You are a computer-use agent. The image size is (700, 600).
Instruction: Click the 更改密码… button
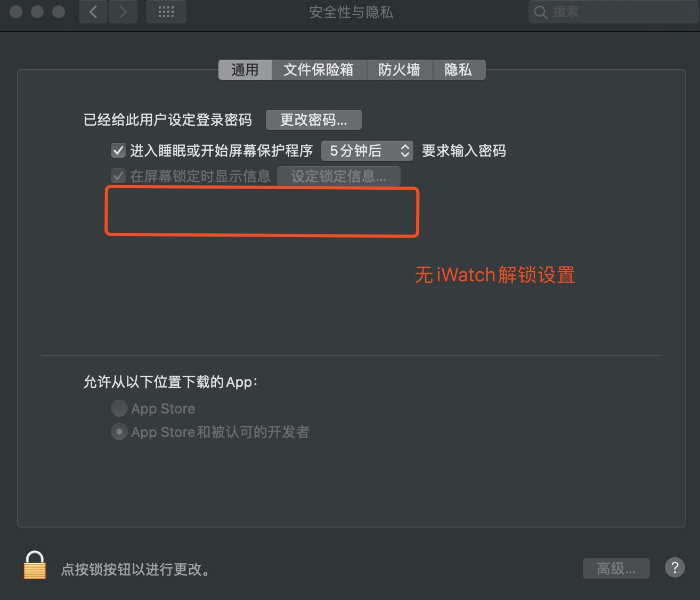pos(314,120)
